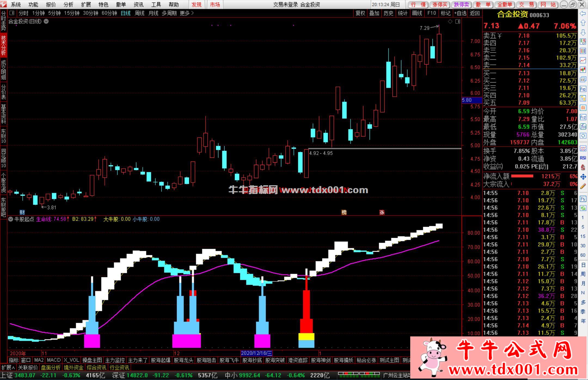Open dropdown next to 合金投资(日线) title

pyautogui.click(x=46, y=21)
